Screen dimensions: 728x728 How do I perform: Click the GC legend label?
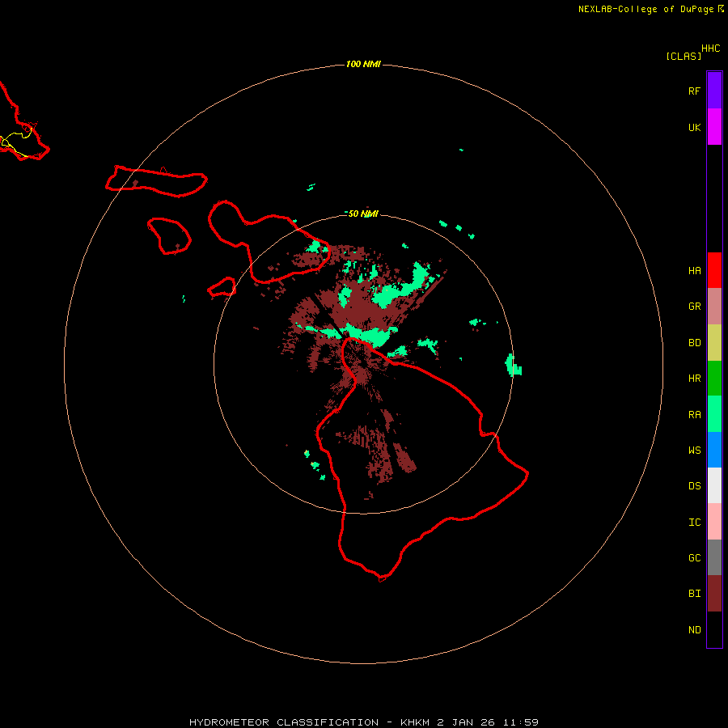[695, 558]
